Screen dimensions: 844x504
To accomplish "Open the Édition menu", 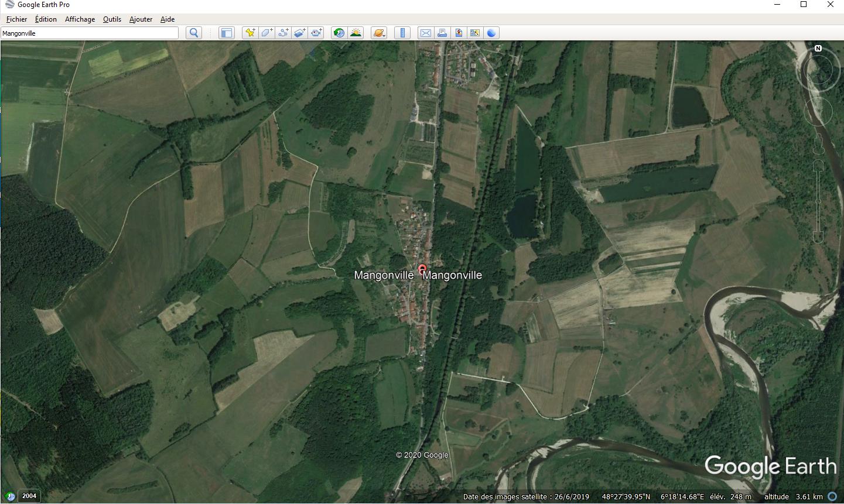I will [x=46, y=19].
